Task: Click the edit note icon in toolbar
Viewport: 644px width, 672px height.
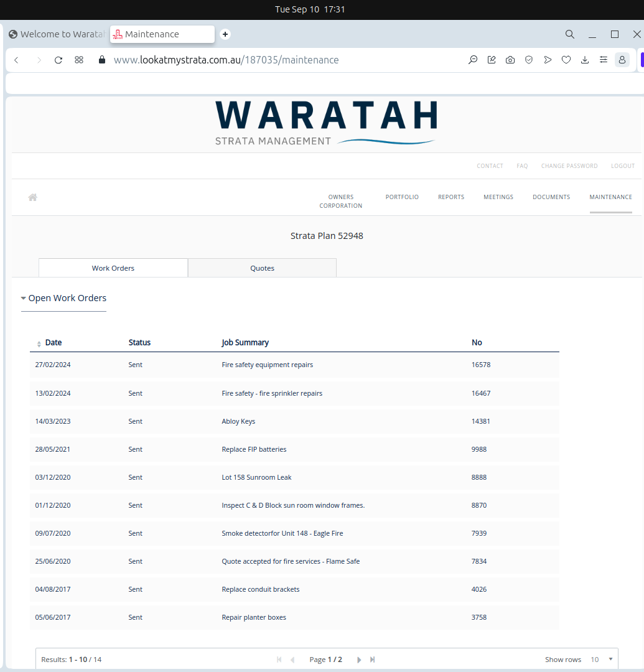Action: [492, 60]
